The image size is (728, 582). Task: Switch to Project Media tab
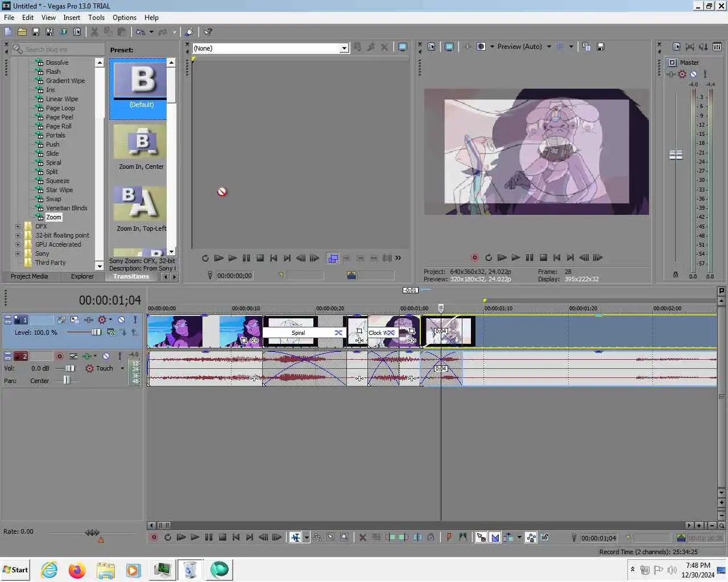point(30,276)
